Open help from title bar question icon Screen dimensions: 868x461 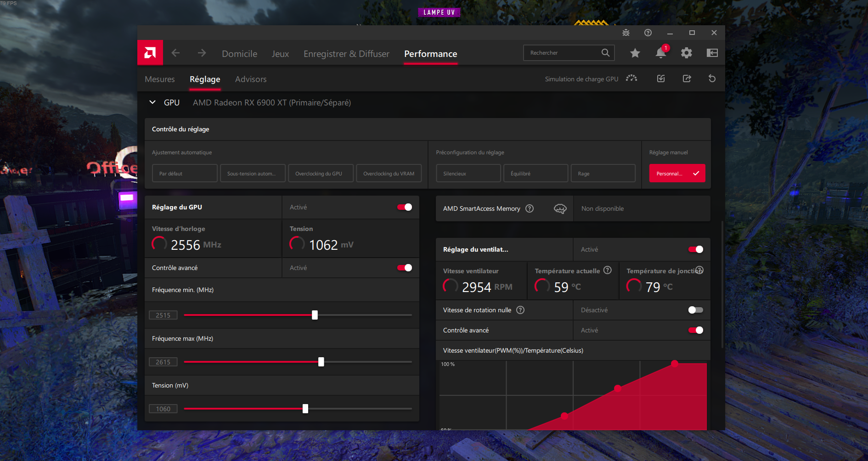tap(648, 33)
